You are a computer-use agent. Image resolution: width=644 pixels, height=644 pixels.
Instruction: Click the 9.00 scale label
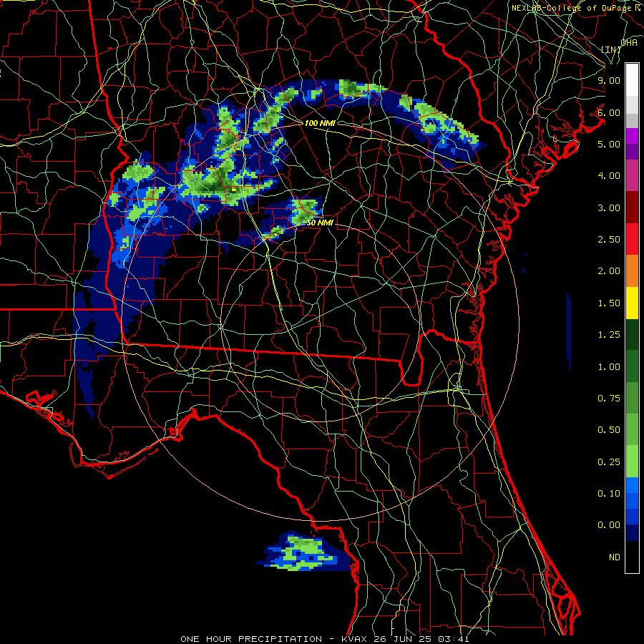tap(609, 80)
